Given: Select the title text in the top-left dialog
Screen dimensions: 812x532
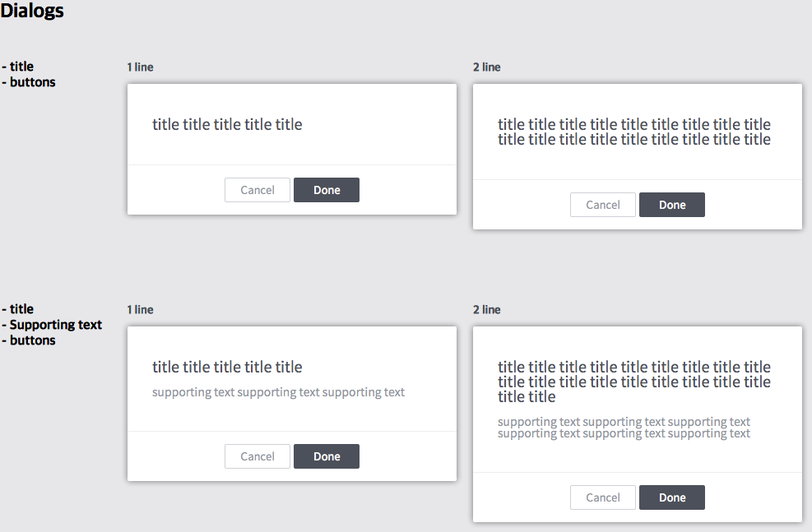Looking at the screenshot, I should [x=228, y=124].
